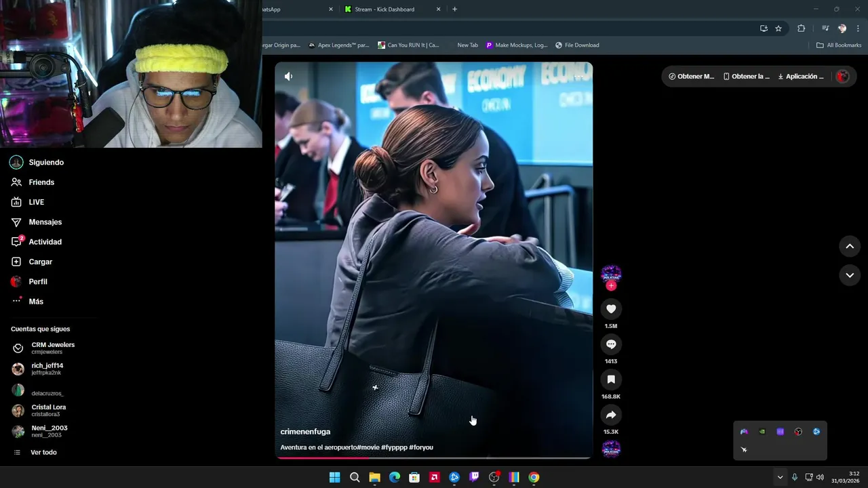Open the #foryou hashtag in the caption

[421, 447]
